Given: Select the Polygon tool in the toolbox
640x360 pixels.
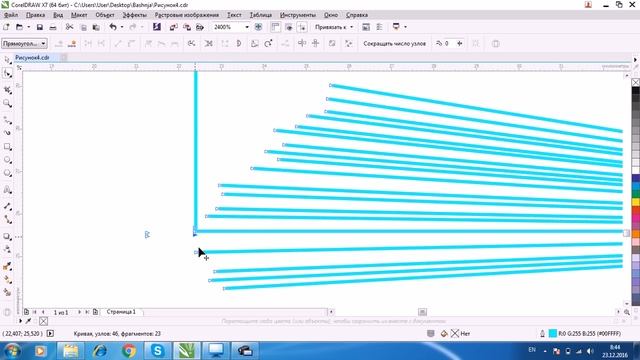Looking at the screenshot, I should tap(7, 173).
